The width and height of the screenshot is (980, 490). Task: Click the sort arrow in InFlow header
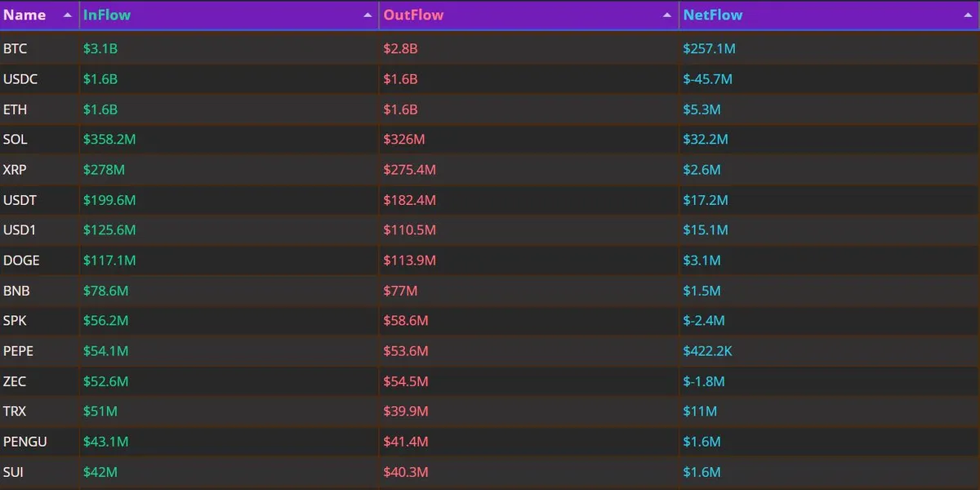pyautogui.click(x=367, y=16)
